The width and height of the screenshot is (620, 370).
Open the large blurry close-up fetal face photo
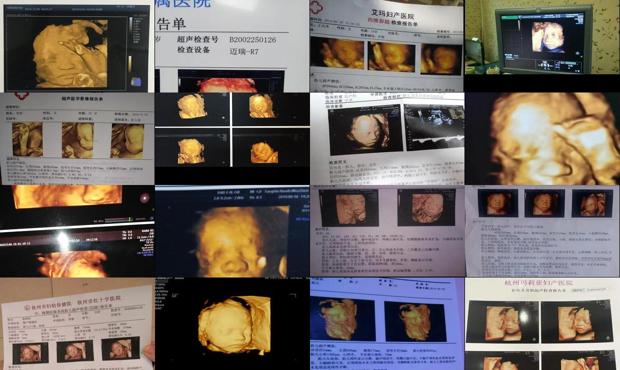[542, 139]
